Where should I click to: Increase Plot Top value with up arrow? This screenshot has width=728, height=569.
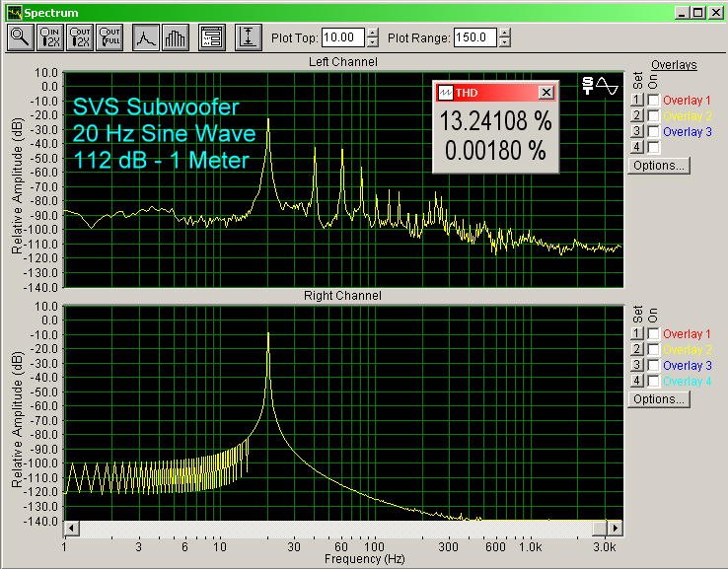coord(372,33)
